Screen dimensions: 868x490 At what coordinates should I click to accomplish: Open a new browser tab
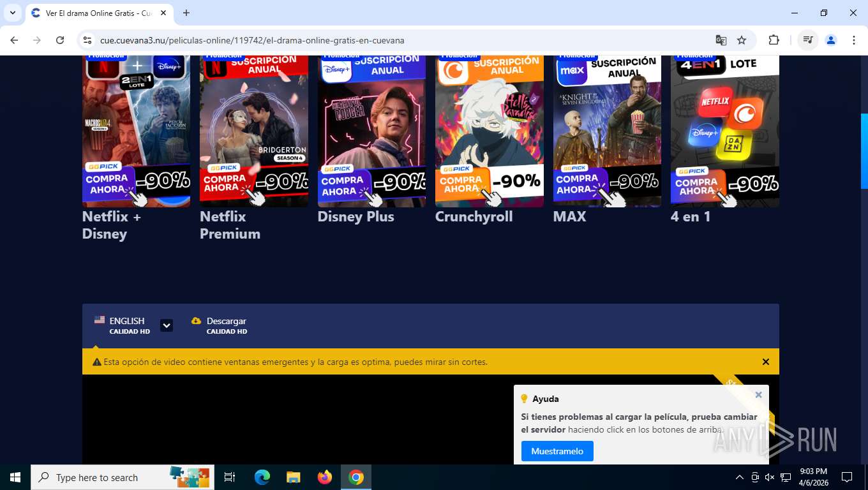click(186, 13)
